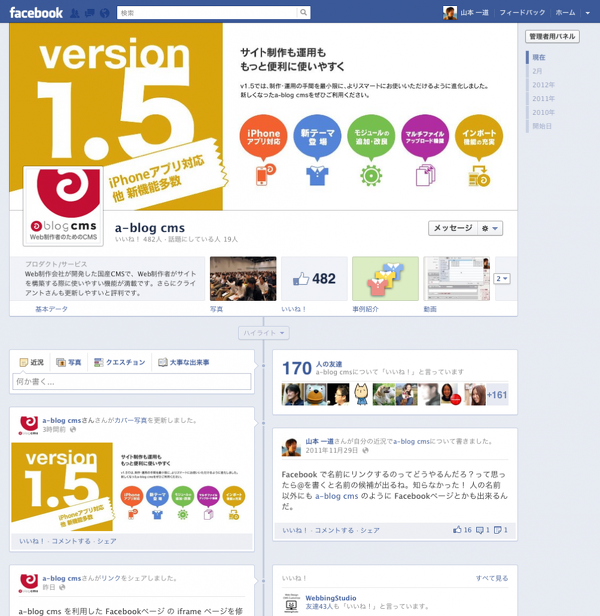The image size is (600, 616).
Task: Expand more apps with the 2 dropdown
Action: (502, 279)
